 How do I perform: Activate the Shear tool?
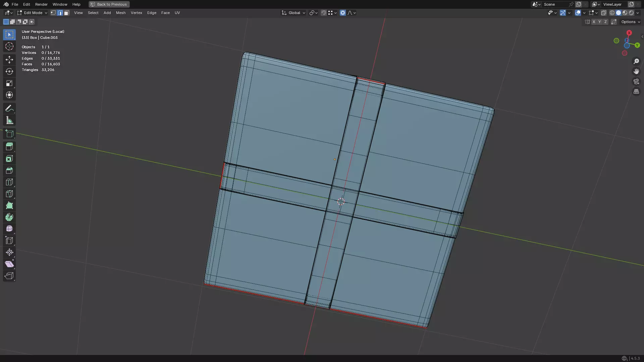9,264
